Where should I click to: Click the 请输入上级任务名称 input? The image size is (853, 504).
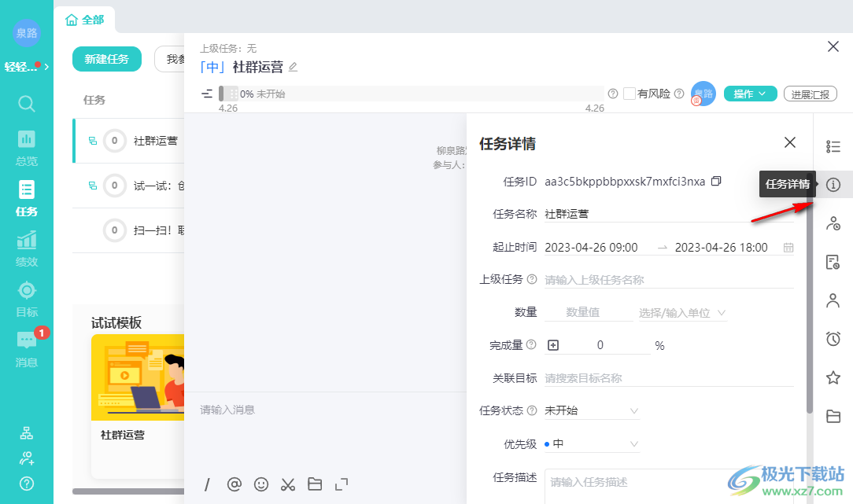click(x=669, y=279)
